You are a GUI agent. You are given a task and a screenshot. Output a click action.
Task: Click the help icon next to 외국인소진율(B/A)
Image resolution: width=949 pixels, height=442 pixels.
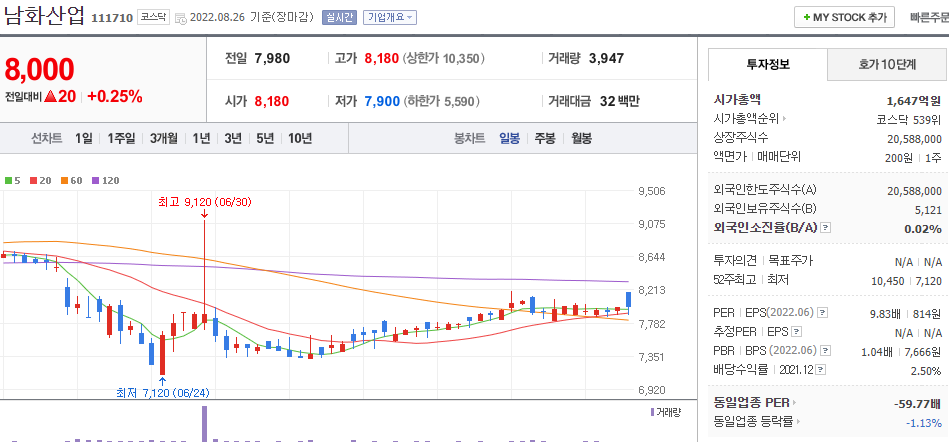click(825, 228)
